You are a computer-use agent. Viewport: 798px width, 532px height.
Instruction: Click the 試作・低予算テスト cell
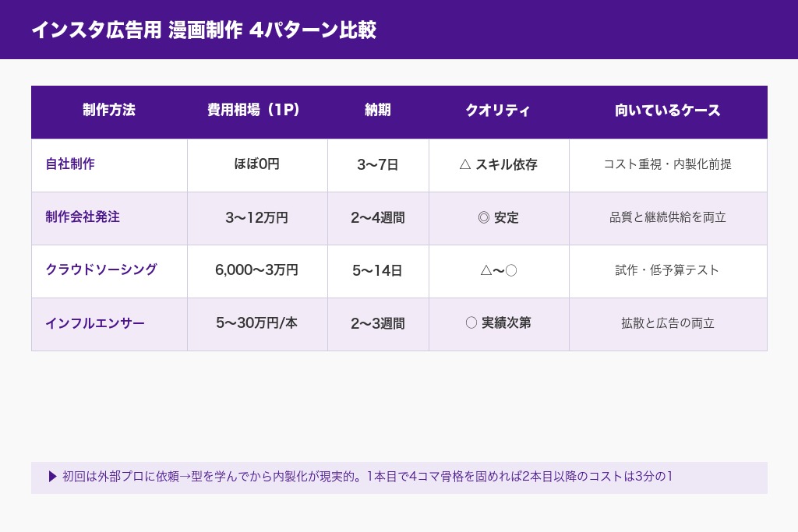coord(668,272)
